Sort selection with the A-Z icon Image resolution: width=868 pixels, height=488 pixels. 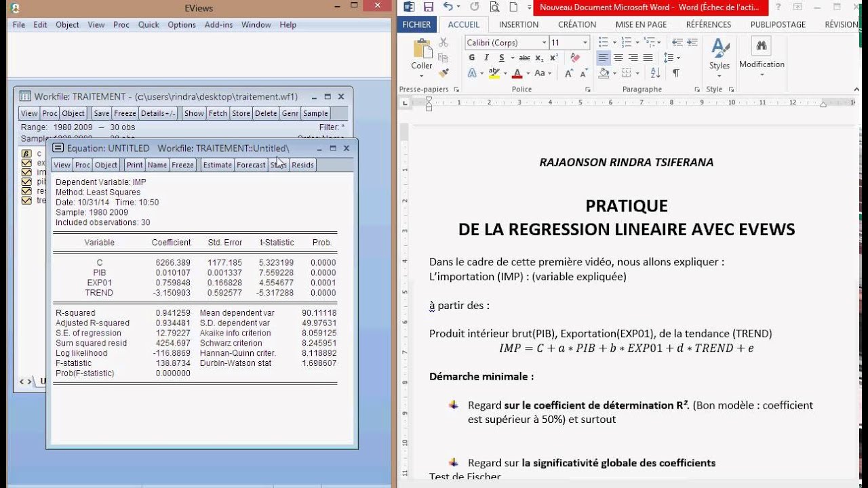[x=655, y=73]
